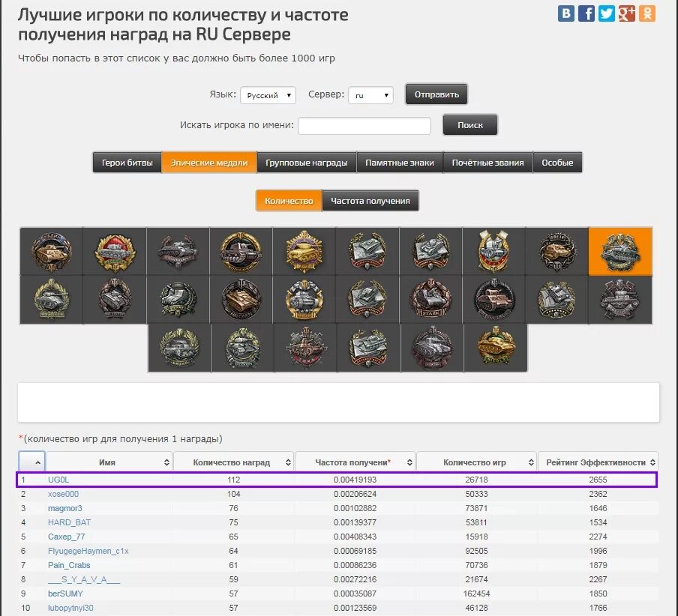Screen dimensions: 678x616
Task: Open the Язык dropdown
Action: [268, 95]
